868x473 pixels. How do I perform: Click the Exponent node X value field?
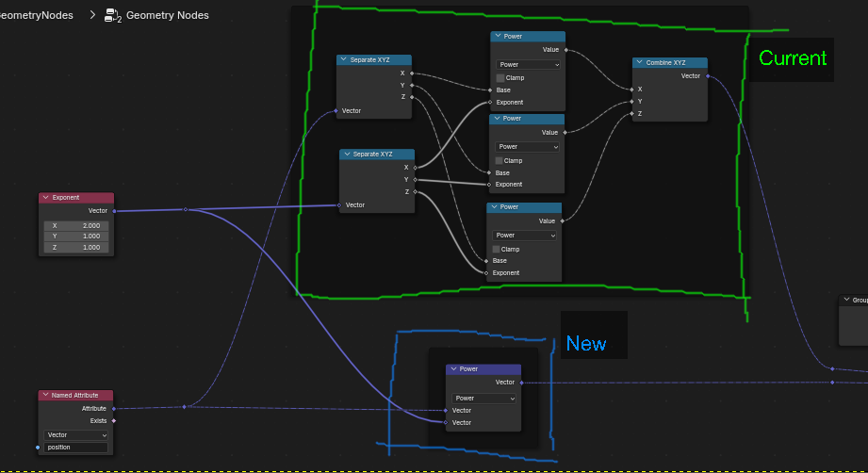click(76, 226)
